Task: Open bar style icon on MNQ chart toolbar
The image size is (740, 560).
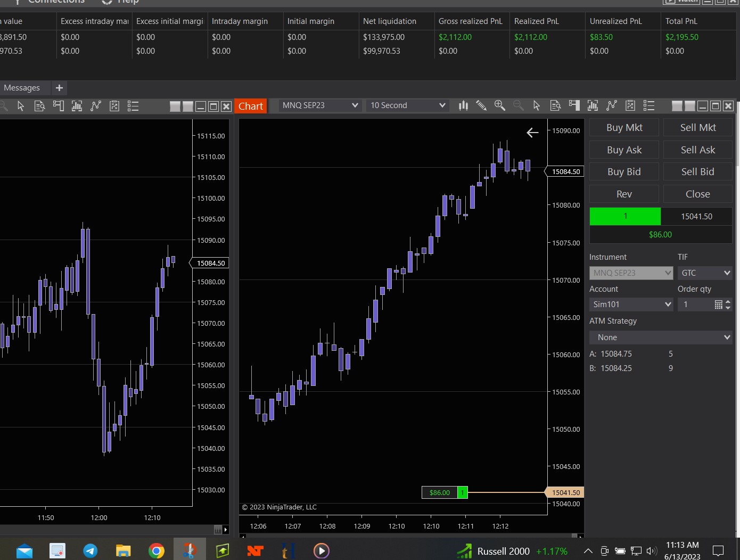Action: 463,105
